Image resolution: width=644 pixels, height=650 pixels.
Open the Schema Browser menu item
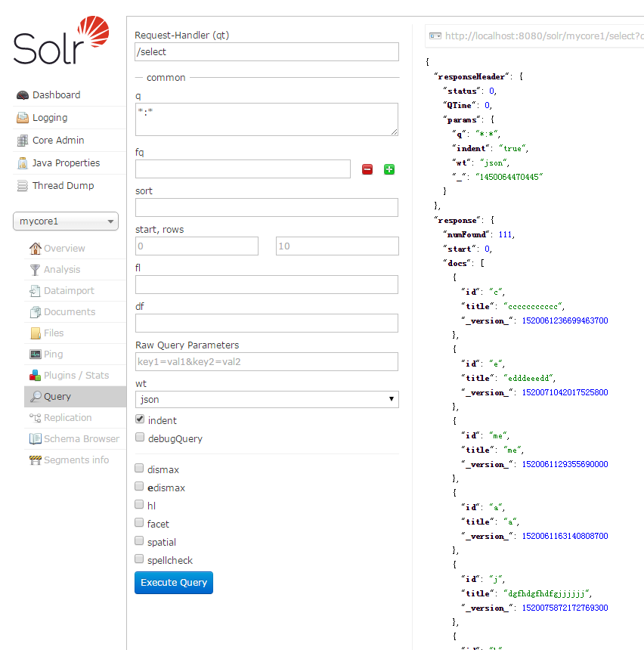[x=81, y=439]
